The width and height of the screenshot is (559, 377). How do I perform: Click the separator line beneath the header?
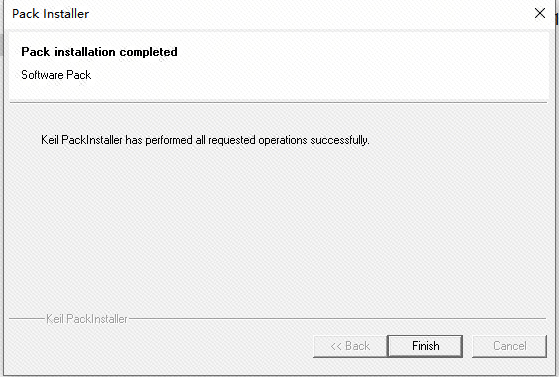tap(278, 103)
